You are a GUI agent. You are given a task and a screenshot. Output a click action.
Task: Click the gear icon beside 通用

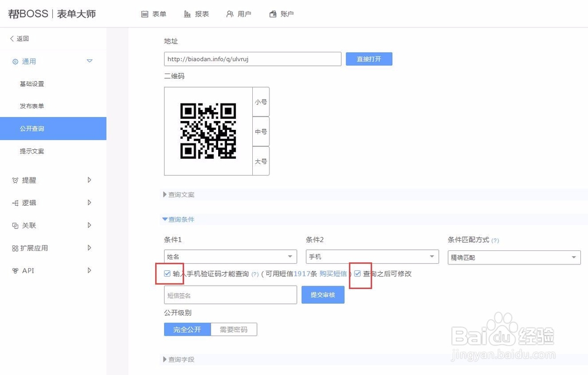point(15,62)
